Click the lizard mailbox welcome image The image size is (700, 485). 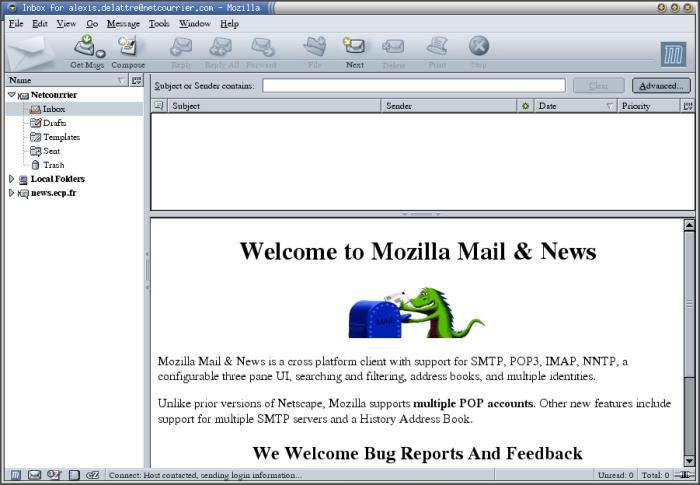pyautogui.click(x=417, y=313)
